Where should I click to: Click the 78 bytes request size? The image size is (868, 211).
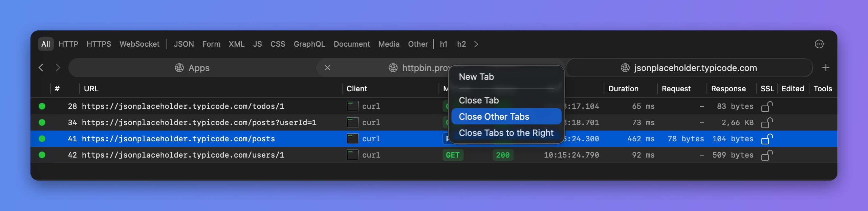click(686, 139)
